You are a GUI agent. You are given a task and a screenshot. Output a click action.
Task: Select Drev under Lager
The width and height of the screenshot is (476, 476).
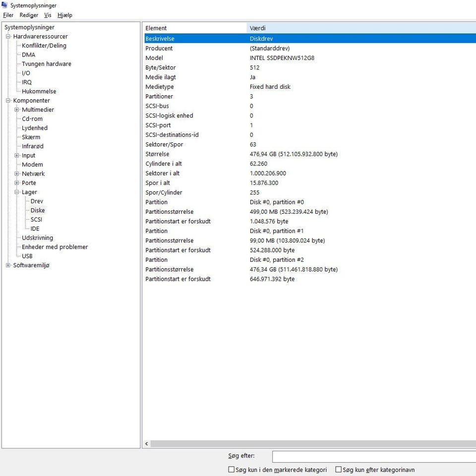[37, 201]
